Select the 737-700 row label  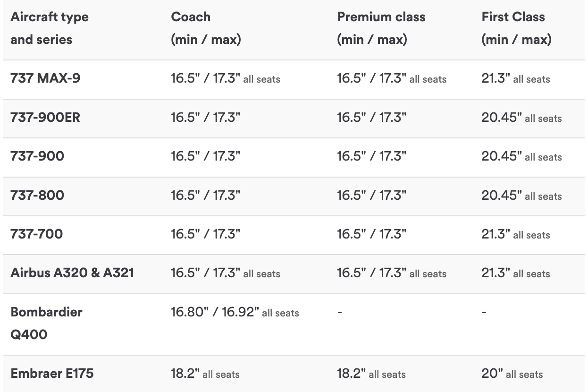36,234
